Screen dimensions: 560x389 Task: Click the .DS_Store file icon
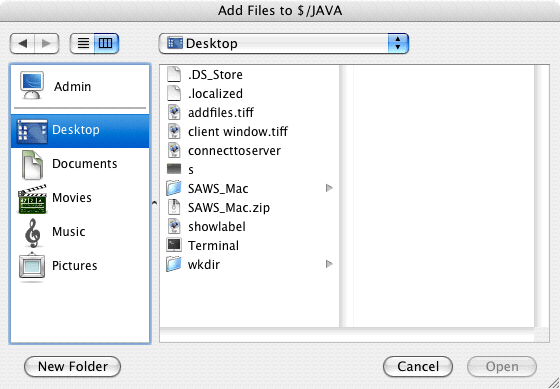click(x=174, y=74)
